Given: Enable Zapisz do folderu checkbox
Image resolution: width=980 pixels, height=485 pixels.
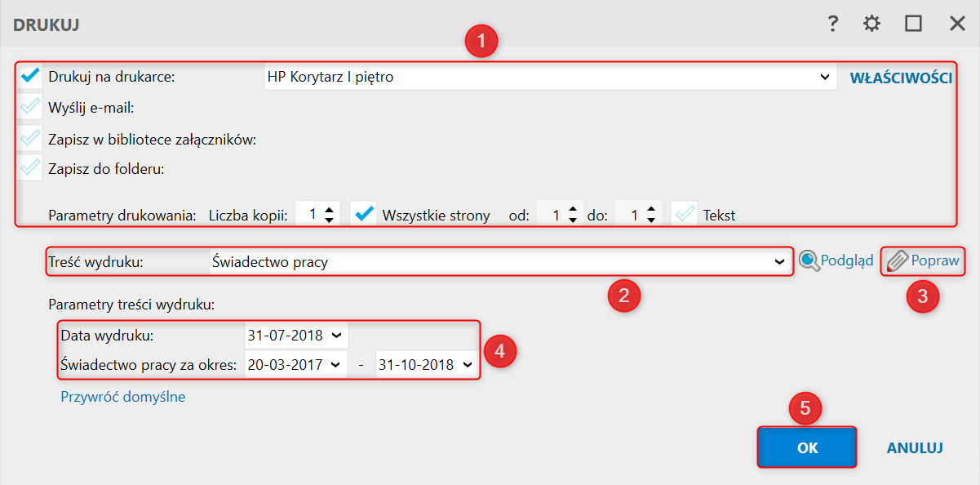Looking at the screenshot, I should coord(30,169).
